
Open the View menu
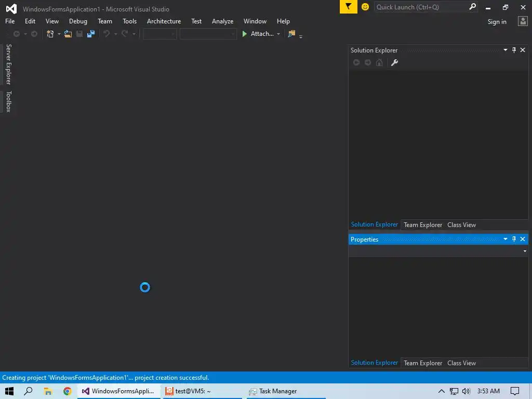(52, 21)
